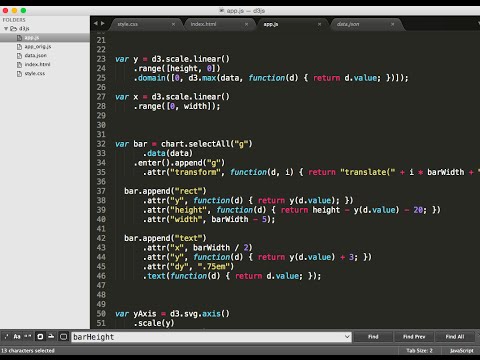The height and width of the screenshot is (360, 480).
Task: Click the red close window button
Action: (5, 11)
